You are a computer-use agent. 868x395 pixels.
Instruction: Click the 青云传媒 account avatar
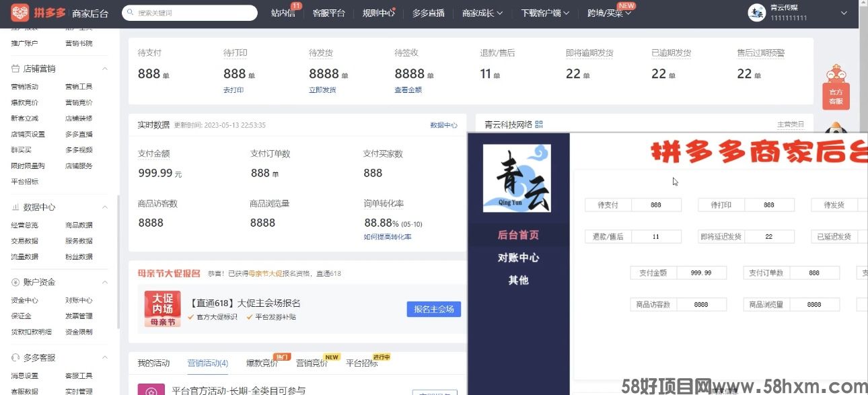pyautogui.click(x=757, y=13)
